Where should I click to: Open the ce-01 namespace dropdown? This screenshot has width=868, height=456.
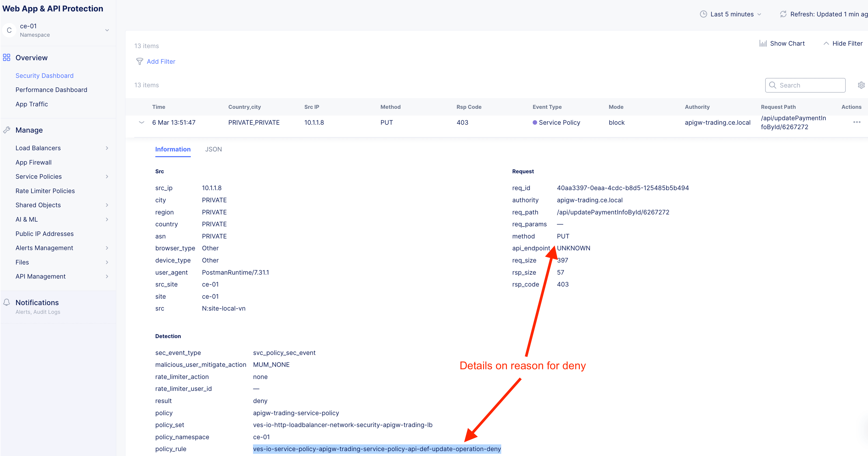click(107, 30)
